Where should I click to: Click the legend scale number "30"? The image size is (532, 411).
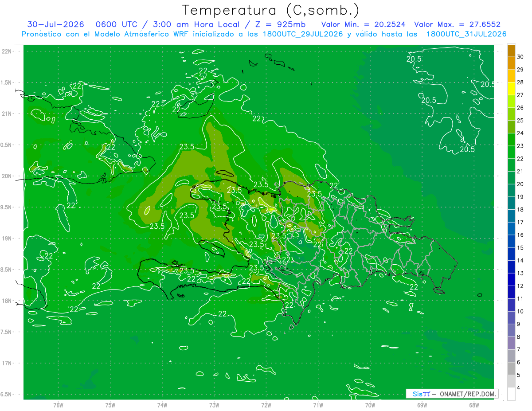pos(520,57)
